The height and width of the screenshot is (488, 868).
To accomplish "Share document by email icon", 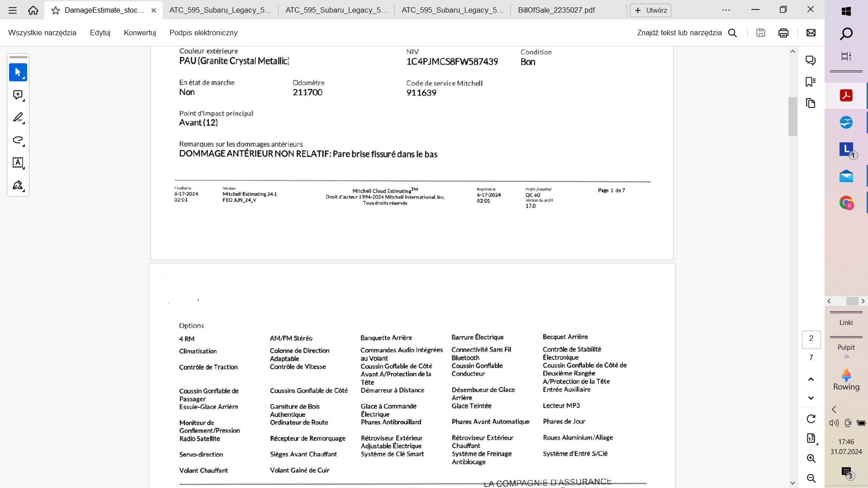I will [811, 33].
